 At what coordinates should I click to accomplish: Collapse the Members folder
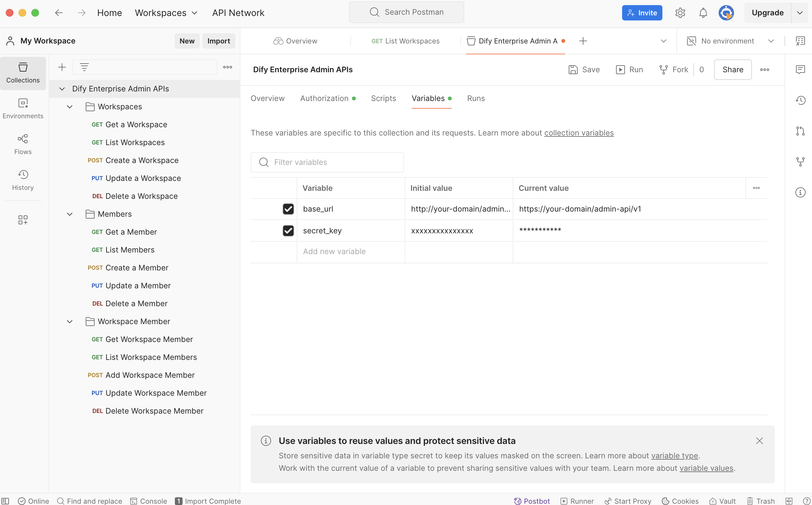pyautogui.click(x=69, y=214)
